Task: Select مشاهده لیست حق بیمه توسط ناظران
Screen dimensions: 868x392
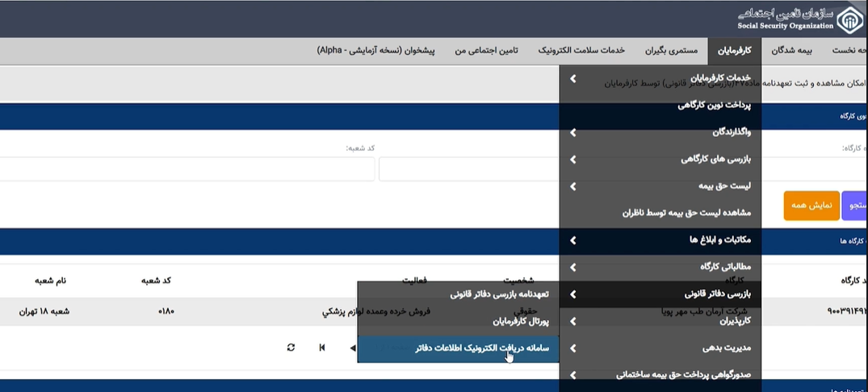Action: (660, 214)
